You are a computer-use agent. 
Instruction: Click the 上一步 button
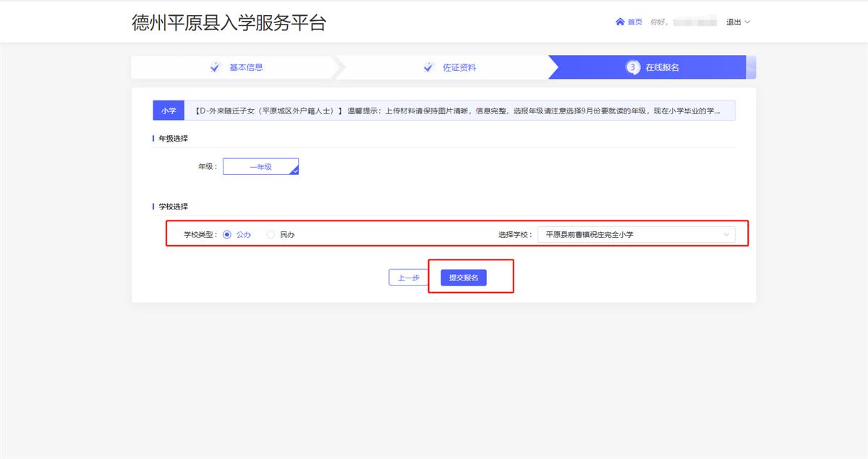point(409,278)
